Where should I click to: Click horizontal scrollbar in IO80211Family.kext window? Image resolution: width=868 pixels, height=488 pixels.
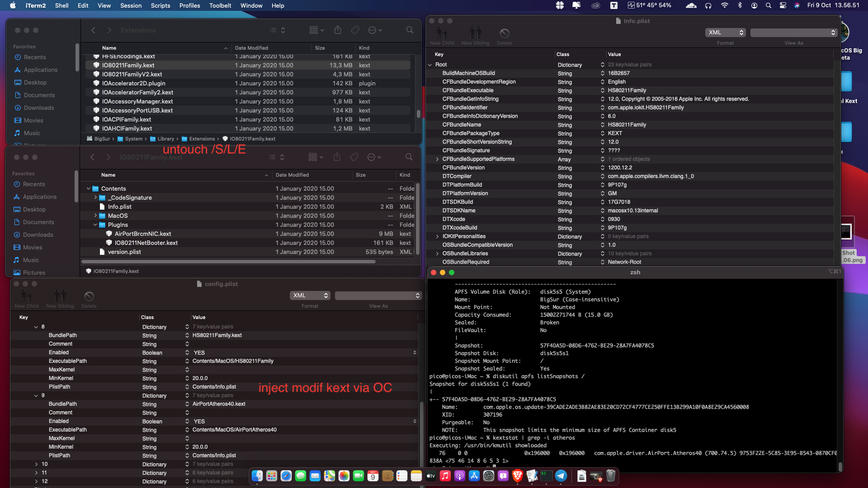[228, 262]
